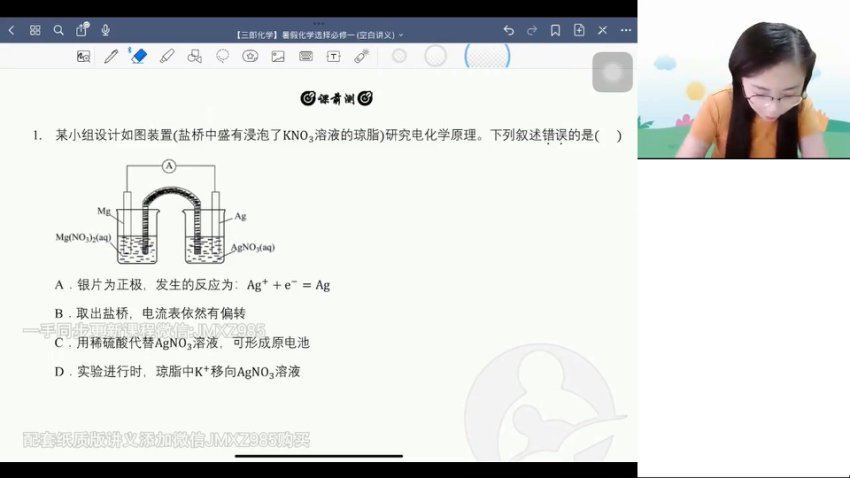This screenshot has width=850, height=478.
Task: Tap the drag handle dots above the title
Action: pyautogui.click(x=319, y=23)
